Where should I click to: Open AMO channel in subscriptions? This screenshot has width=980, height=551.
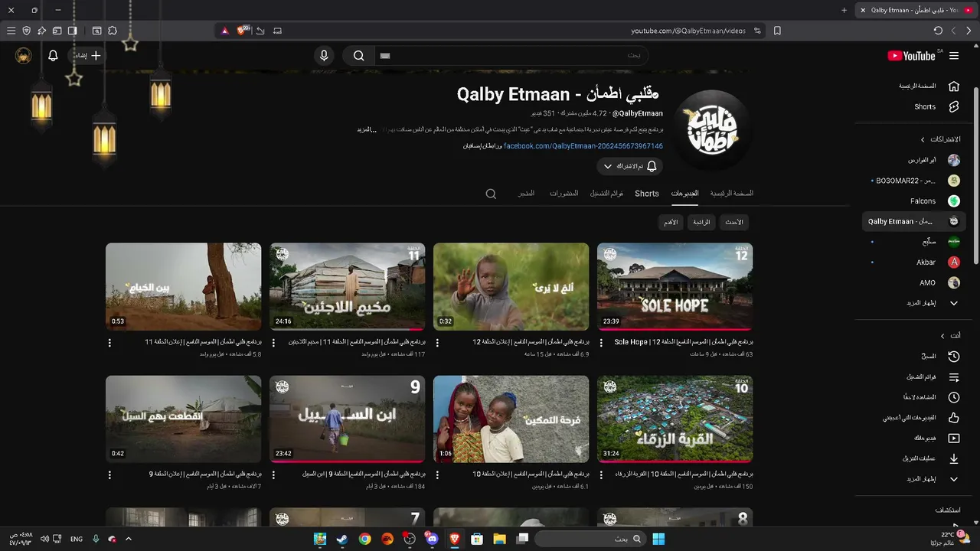(x=916, y=282)
